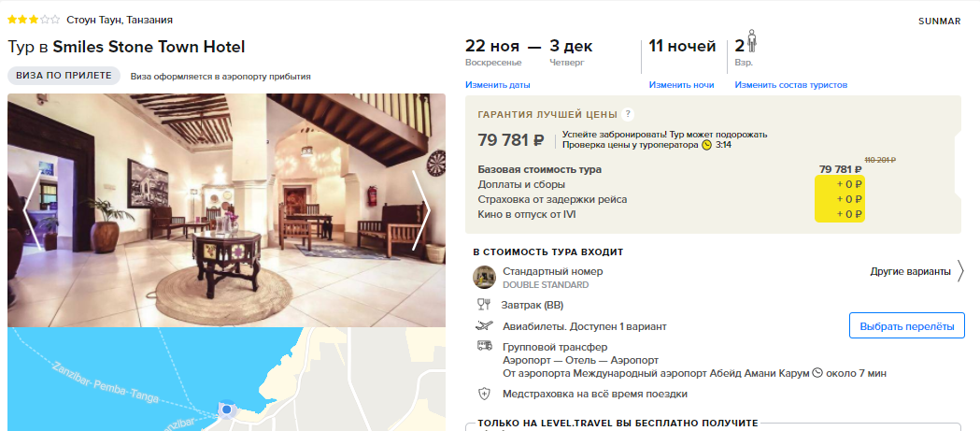980x431 pixels.
Task: Click the breakfast meal icon beside Завтрак (BB)
Action: (x=484, y=306)
